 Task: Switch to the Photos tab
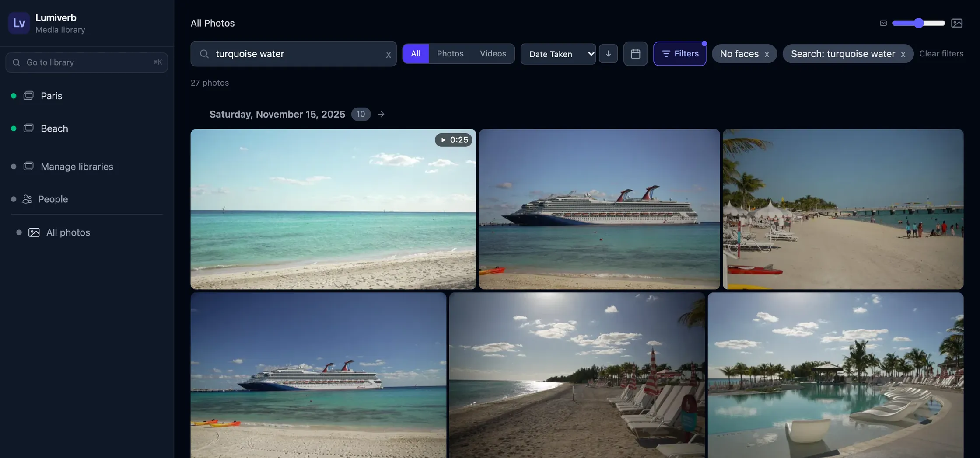point(450,54)
